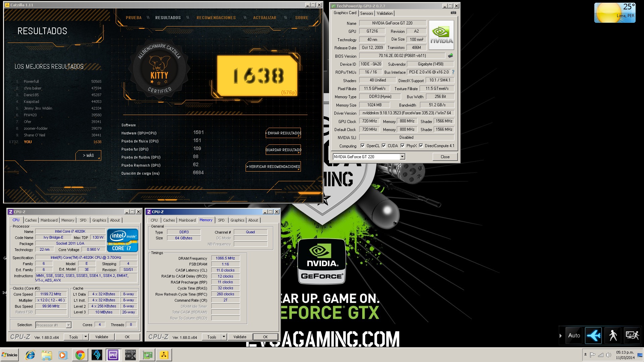Click ENVIAR RESULTADOS button
This screenshot has height=362, width=644.
click(x=283, y=133)
